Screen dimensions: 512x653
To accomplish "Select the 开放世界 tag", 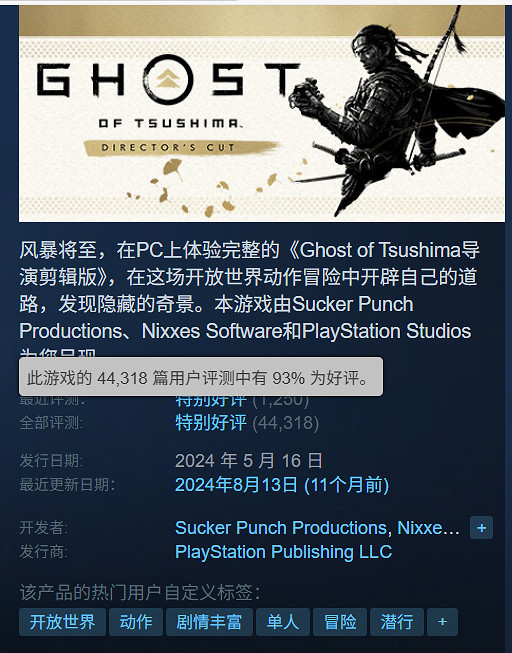I will point(62,622).
